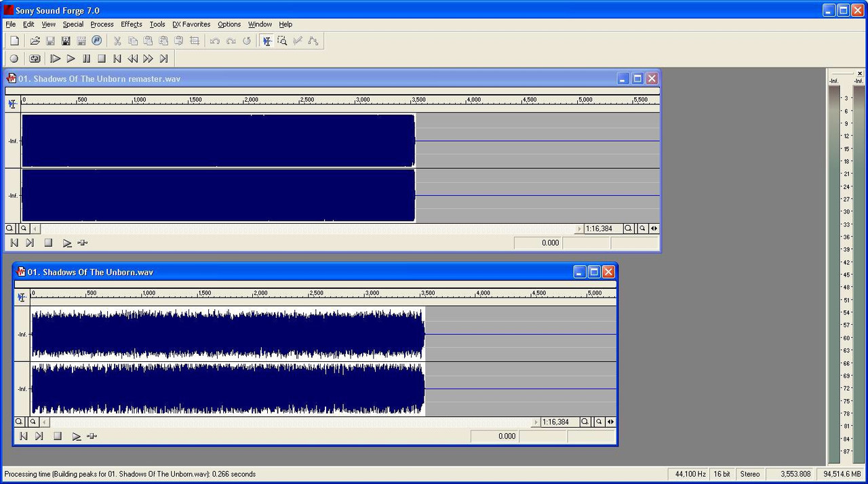Zoom out time in the remaster.wav window
Image resolution: width=868 pixels, height=484 pixels.
click(x=642, y=228)
